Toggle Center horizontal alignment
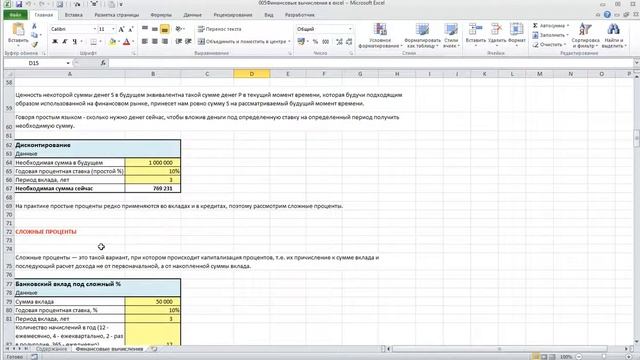This screenshot has height=360, width=640. pyautogui.click(x=155, y=42)
